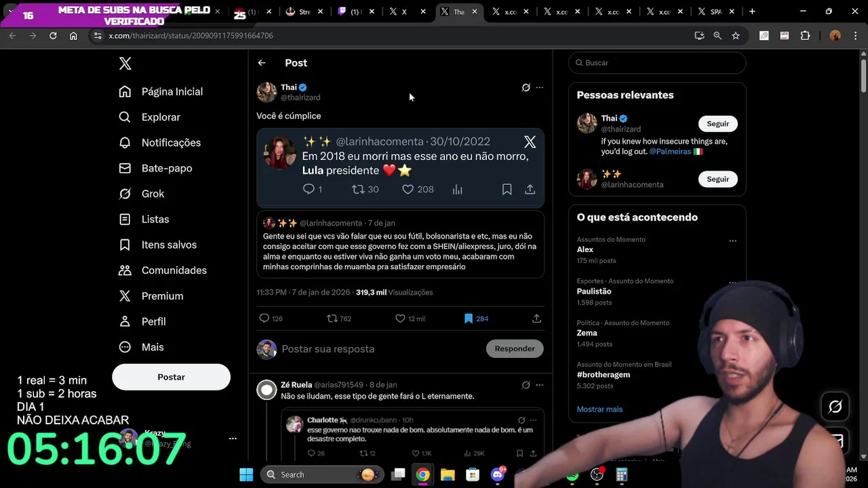868x488 pixels.
Task: Open @Palmeiras mention in Thai's bio
Action: tap(670, 152)
